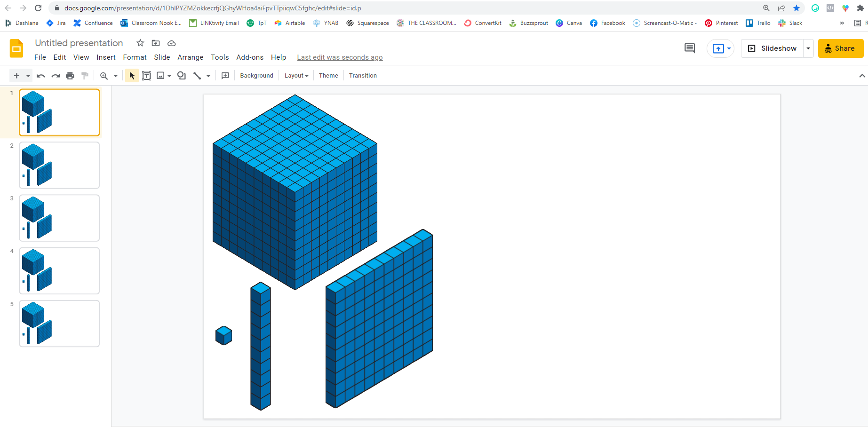Image resolution: width=868 pixels, height=427 pixels.
Task: Click the Undo arrow icon
Action: point(41,76)
